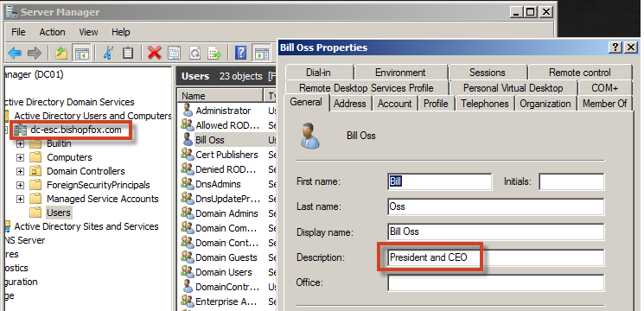Click the Cert Publishers group icon
The height and width of the screenshot is (311, 644).
tap(188, 155)
